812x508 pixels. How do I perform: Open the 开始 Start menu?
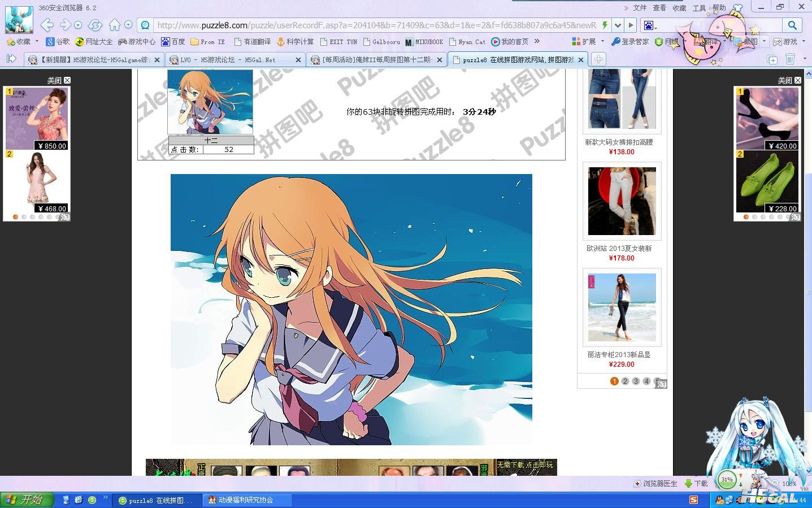(x=27, y=500)
